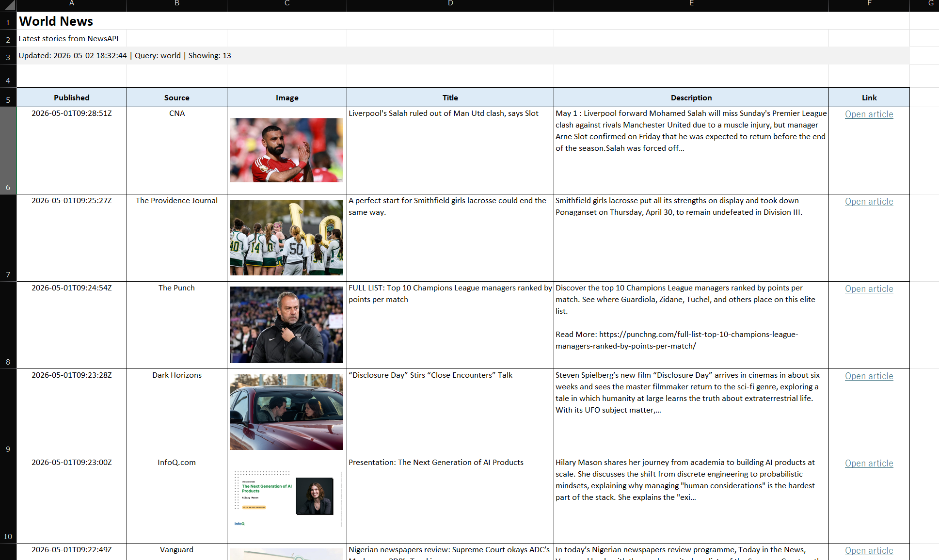Select the Dark Horizons source cell
The image size is (939, 560).
coord(177,413)
